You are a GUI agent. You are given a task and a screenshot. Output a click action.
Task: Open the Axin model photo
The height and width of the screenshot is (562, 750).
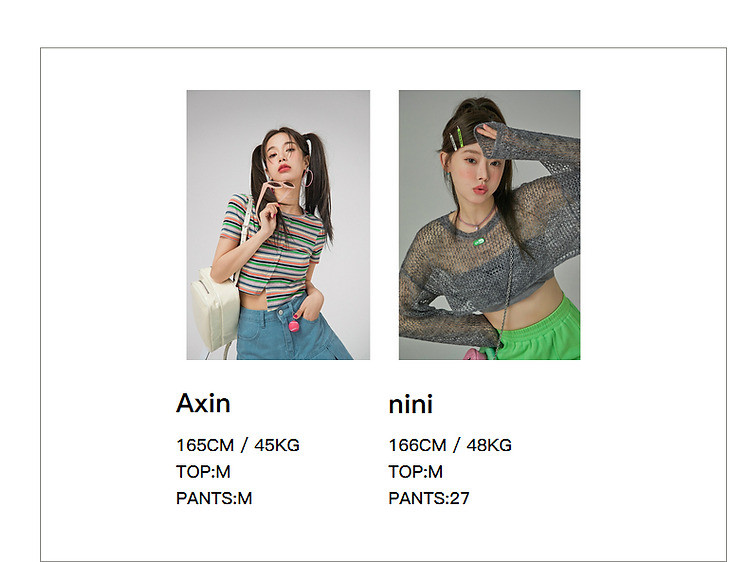click(278, 225)
